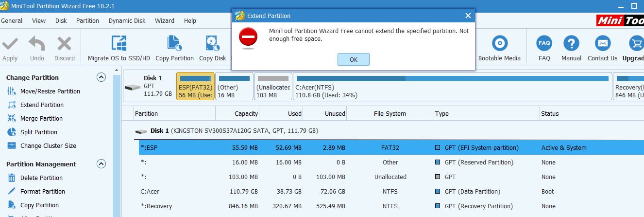Click the Contact Us envelope icon
This screenshot has width=644, height=217.
tap(602, 43)
